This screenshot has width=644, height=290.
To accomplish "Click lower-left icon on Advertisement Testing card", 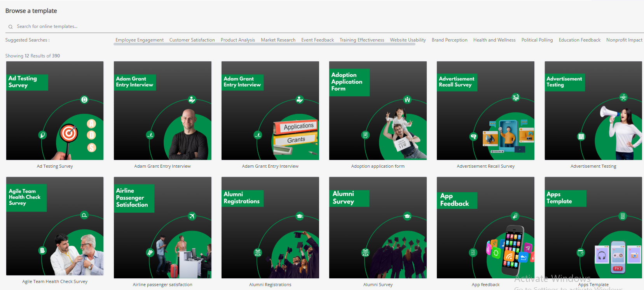I will [x=581, y=137].
